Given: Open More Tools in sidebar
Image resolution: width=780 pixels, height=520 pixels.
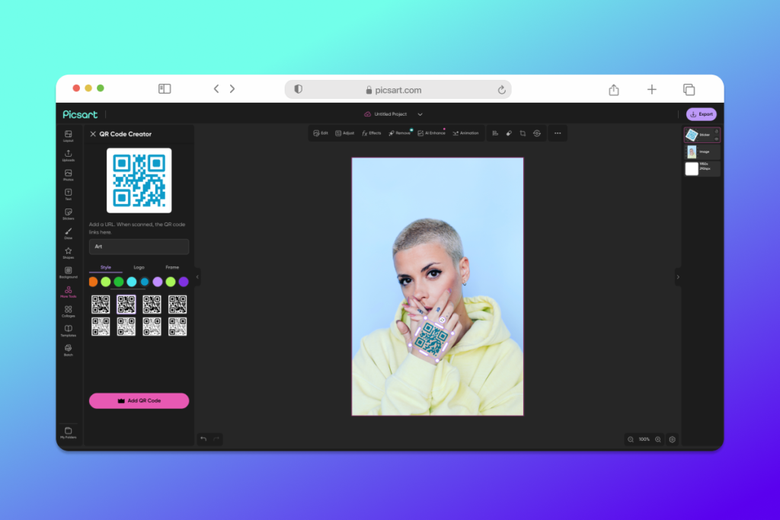Looking at the screenshot, I should [68, 292].
